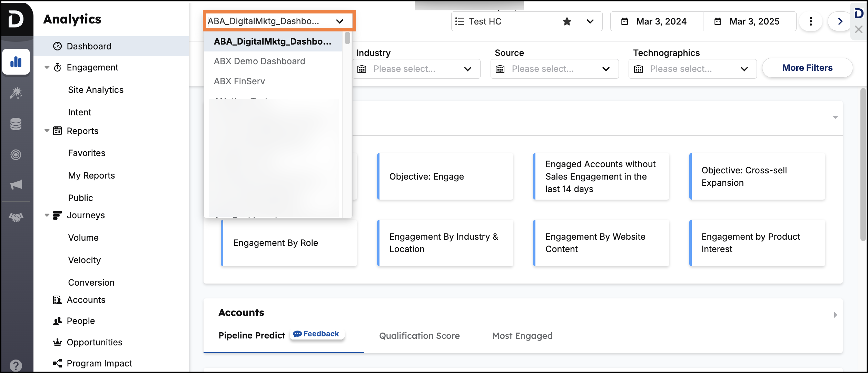Click the Demandbase D logo at top left
This screenshot has width=868, height=373.
click(16, 19)
